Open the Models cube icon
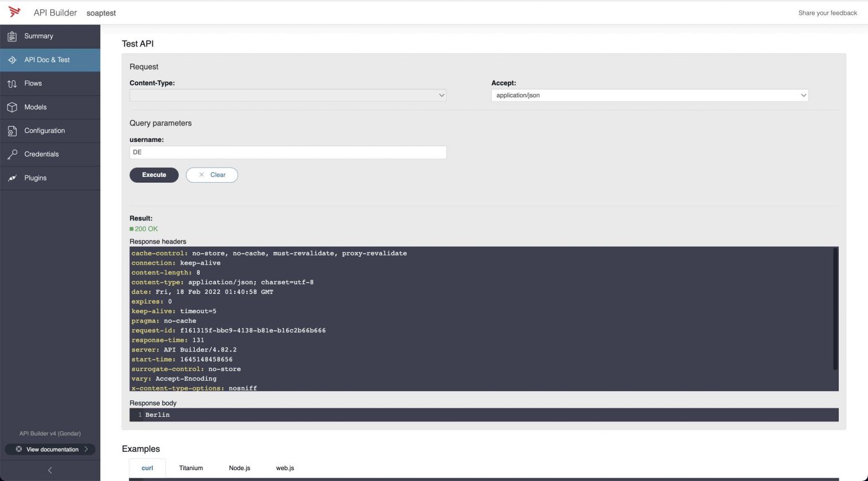Viewport: 868px width, 481px height. (x=12, y=107)
